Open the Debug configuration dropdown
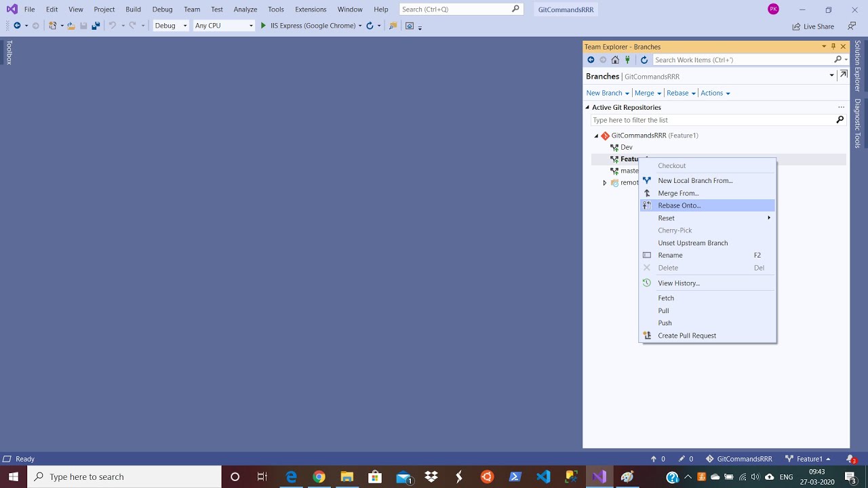 point(170,26)
